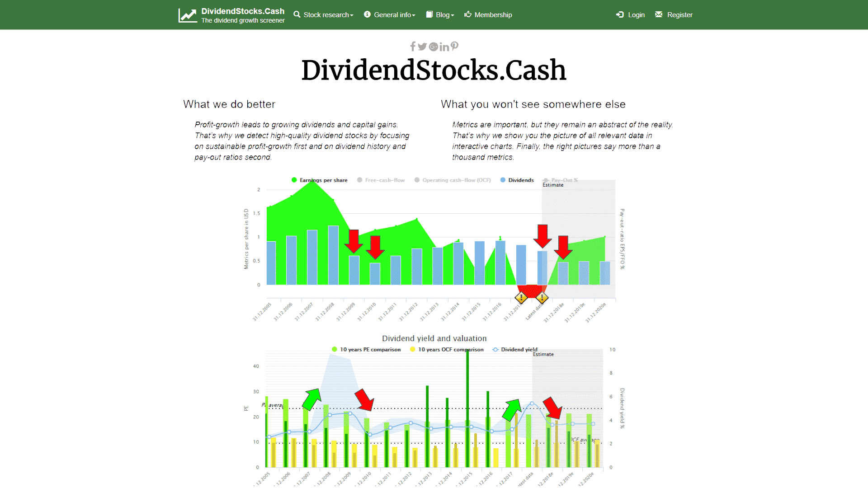The width and height of the screenshot is (868, 488).
Task: Open the General info menu
Action: [390, 14]
